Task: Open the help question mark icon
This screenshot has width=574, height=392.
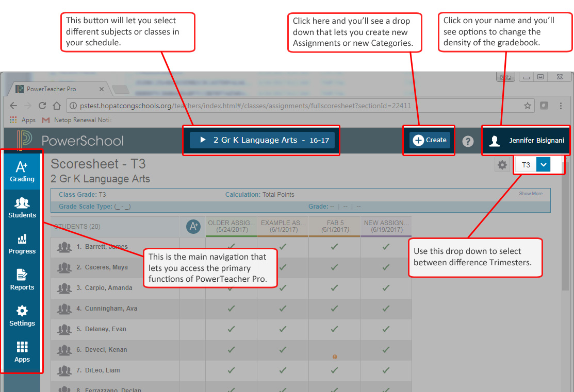Action: [467, 141]
